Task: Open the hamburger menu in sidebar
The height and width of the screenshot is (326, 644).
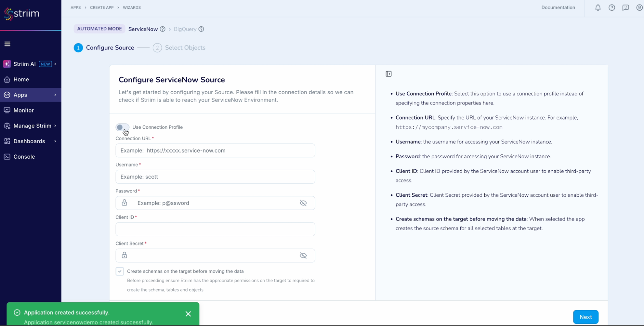Action: tap(7, 44)
